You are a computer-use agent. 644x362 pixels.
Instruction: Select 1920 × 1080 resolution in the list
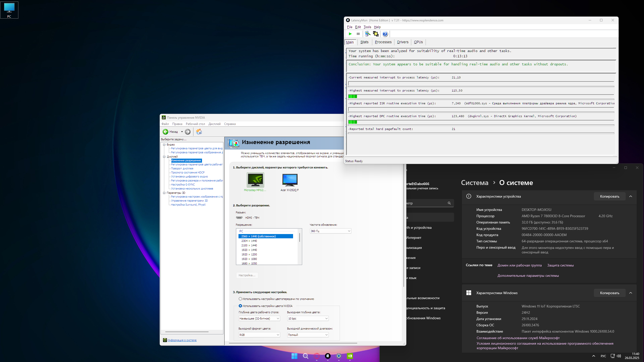click(249, 259)
